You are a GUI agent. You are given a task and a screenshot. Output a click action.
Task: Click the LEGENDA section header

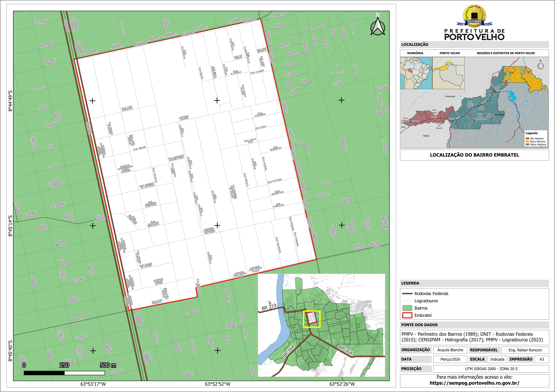coord(410,283)
